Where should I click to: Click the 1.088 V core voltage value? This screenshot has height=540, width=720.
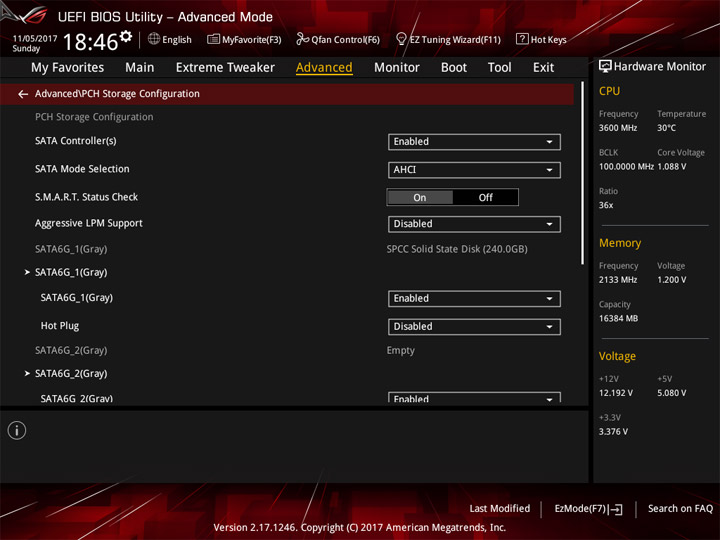pyautogui.click(x=672, y=167)
